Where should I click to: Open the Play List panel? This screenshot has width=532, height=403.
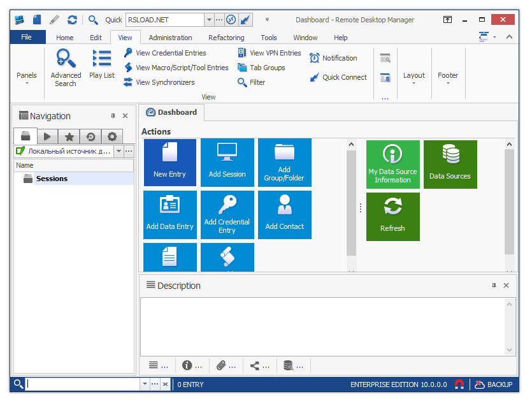(x=101, y=66)
